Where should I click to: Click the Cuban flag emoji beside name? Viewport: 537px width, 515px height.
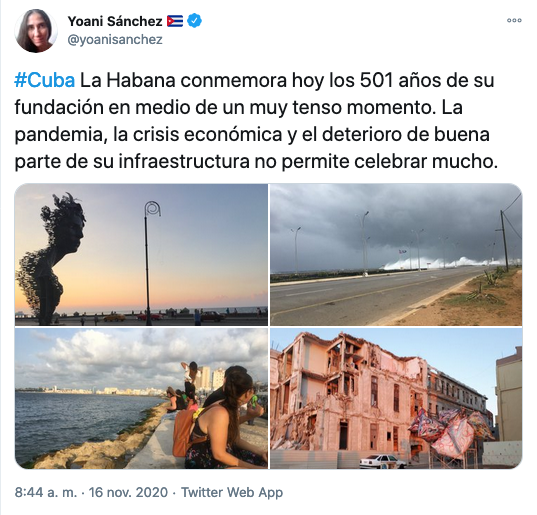tap(175, 21)
